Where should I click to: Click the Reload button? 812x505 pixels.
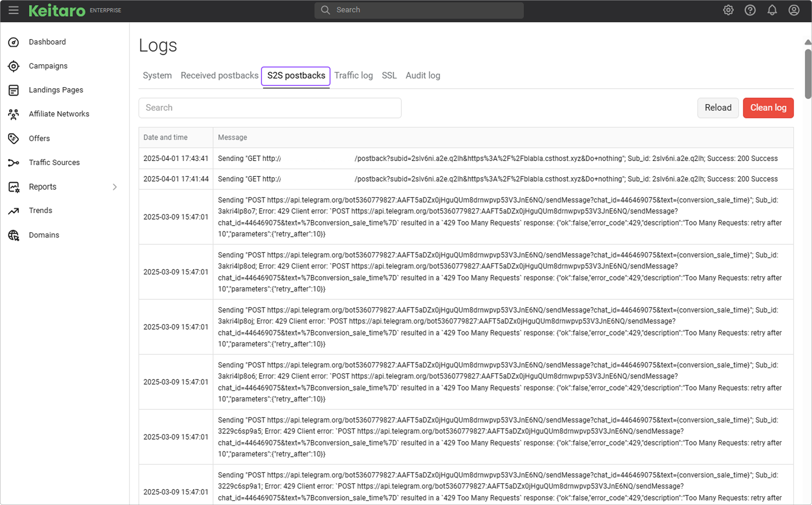click(x=718, y=108)
